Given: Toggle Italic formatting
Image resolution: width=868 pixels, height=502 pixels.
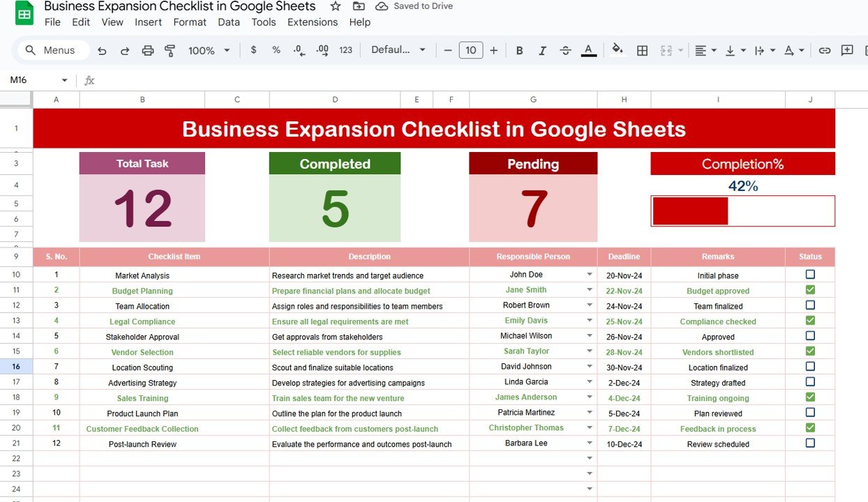Looking at the screenshot, I should 542,50.
